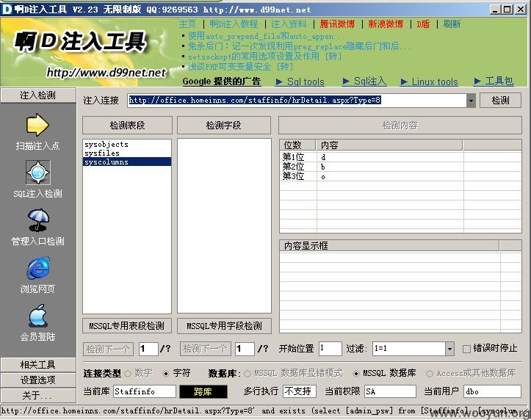
Task: Open the Google 提供的广告 link
Action: (x=222, y=82)
